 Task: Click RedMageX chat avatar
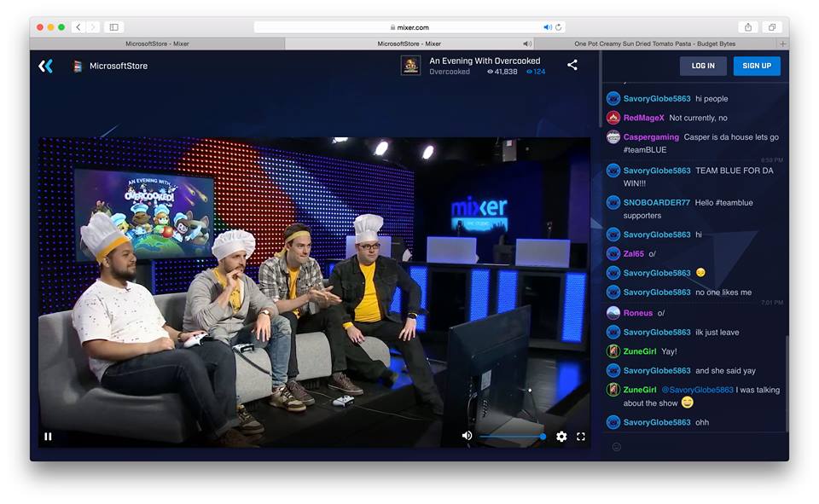click(613, 118)
